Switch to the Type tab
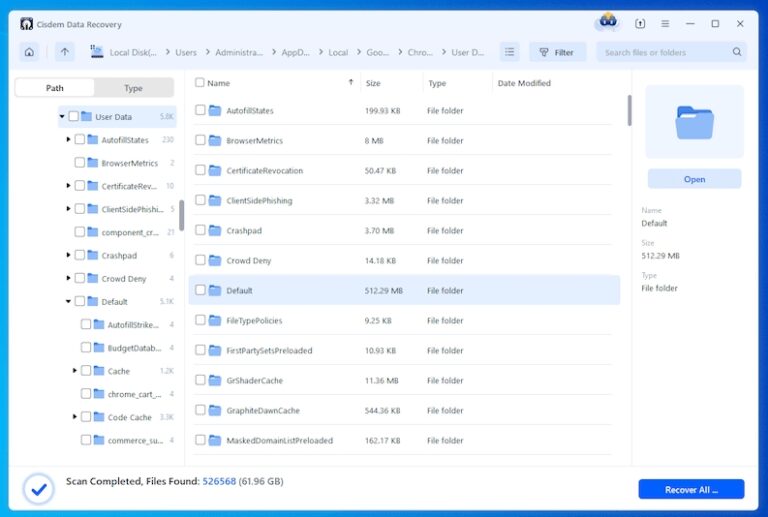 tap(133, 88)
